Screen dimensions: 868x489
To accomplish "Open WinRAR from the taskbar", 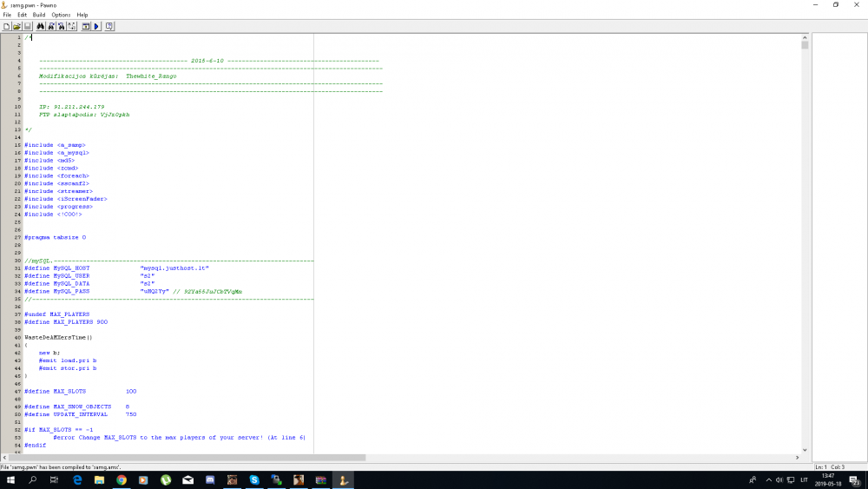I will (320, 479).
